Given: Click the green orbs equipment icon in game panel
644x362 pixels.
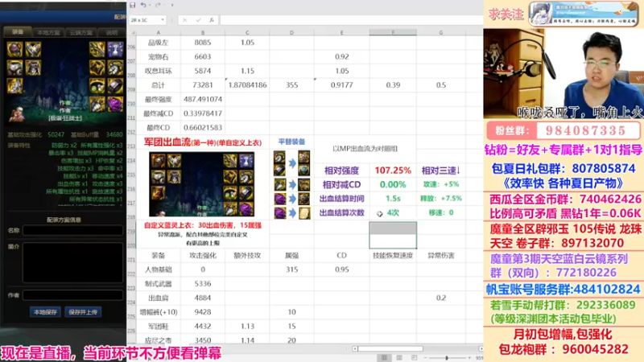Looking at the screenshot, I should point(97,86).
